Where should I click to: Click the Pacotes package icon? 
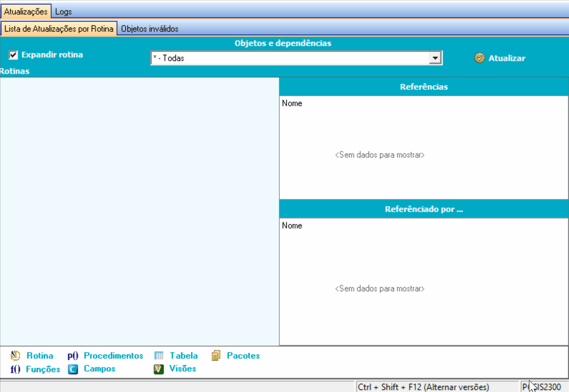[216, 356]
